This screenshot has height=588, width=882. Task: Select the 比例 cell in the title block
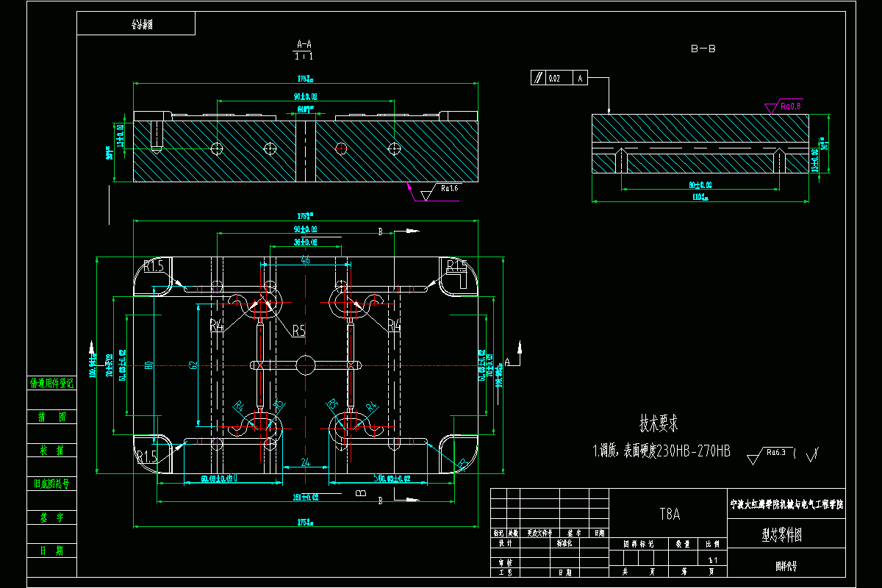click(712, 545)
